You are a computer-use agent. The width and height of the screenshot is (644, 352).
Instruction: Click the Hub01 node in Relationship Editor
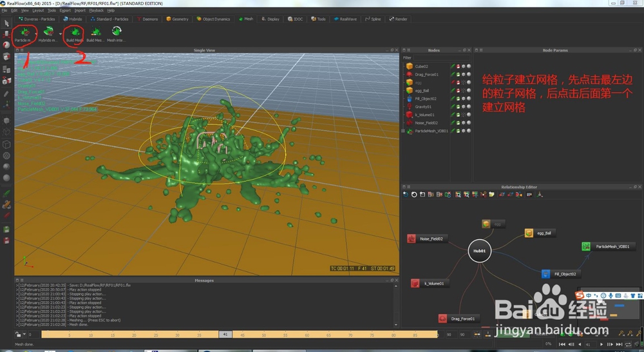479,251
